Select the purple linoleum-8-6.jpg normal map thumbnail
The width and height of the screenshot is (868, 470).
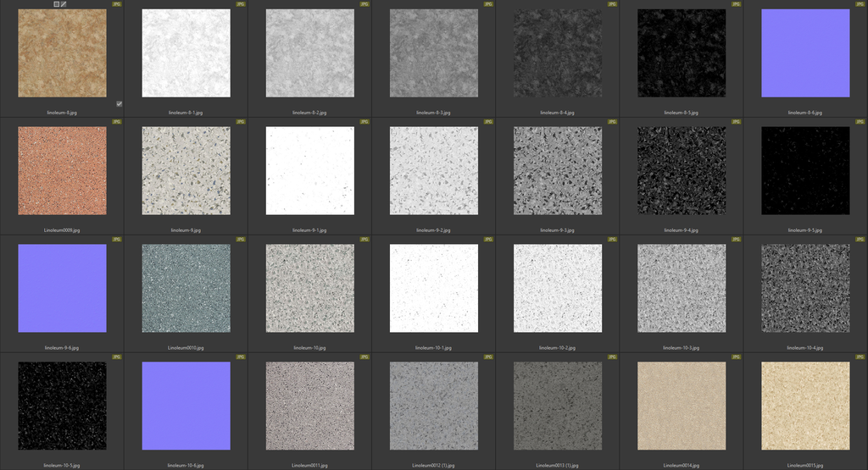tap(805, 53)
